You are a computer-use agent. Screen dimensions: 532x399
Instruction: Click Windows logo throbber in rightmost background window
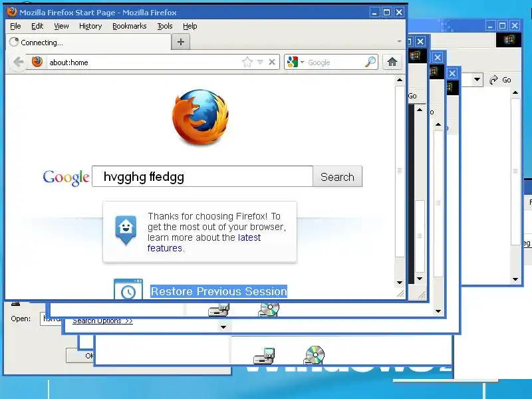pos(508,41)
